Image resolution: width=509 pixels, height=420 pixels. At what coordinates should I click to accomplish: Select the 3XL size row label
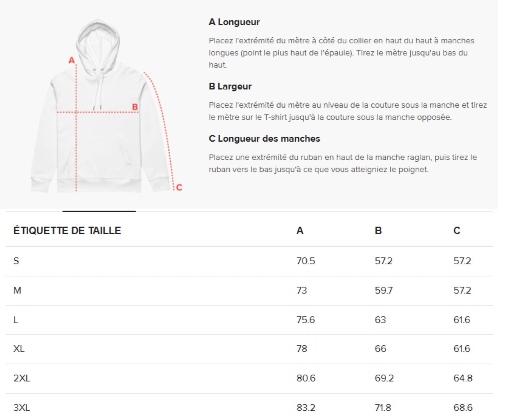[22, 408]
